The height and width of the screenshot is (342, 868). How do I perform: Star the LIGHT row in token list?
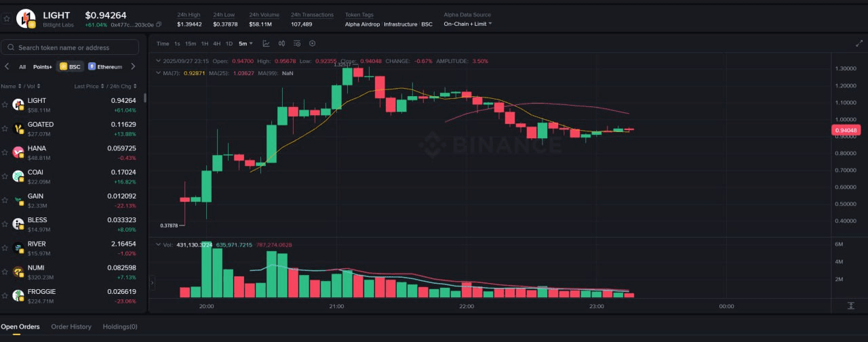point(5,104)
